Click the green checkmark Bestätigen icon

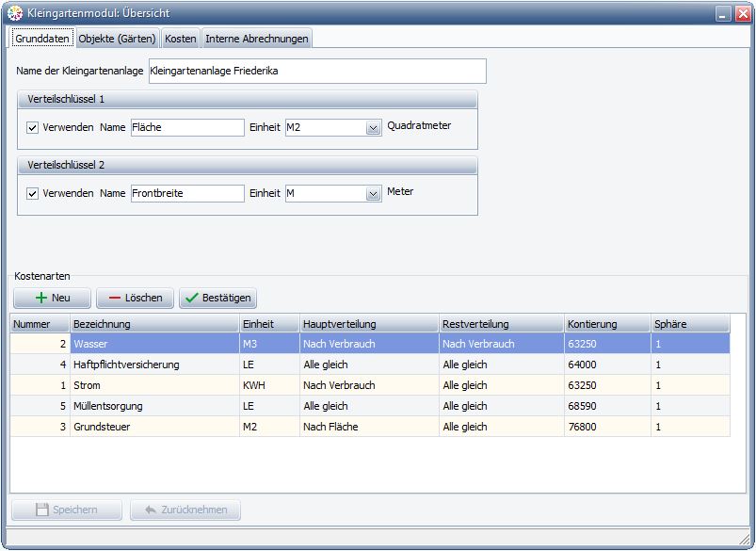[191, 298]
